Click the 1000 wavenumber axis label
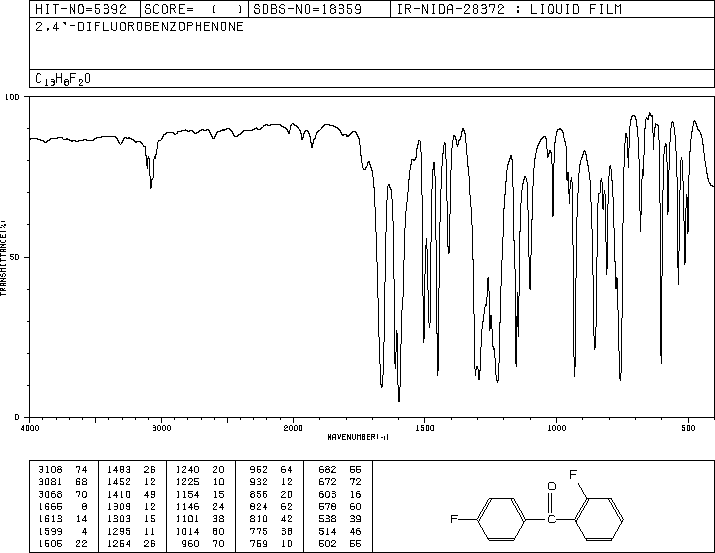Viewport: 715px width, 553px height. point(556,428)
